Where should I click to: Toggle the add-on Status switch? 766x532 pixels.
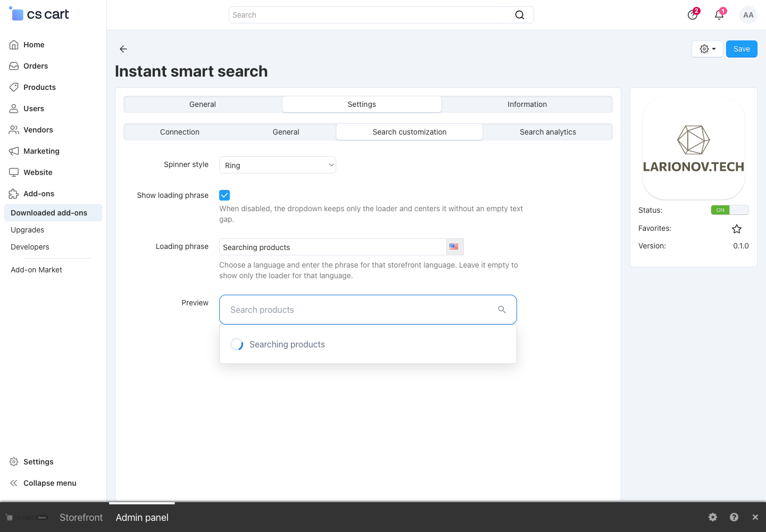click(730, 210)
